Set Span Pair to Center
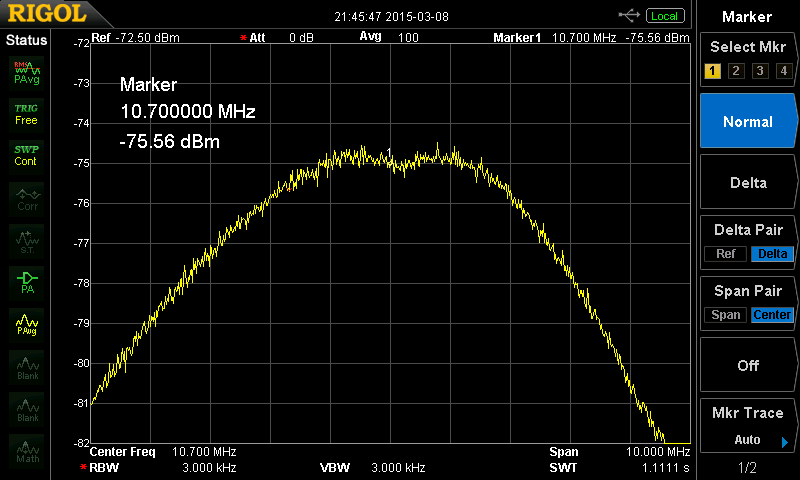Viewport: 800px width, 480px height. pyautogui.click(x=772, y=315)
